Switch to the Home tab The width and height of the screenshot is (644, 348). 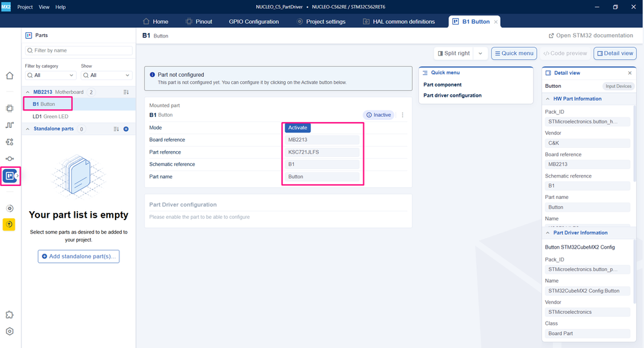[156, 21]
